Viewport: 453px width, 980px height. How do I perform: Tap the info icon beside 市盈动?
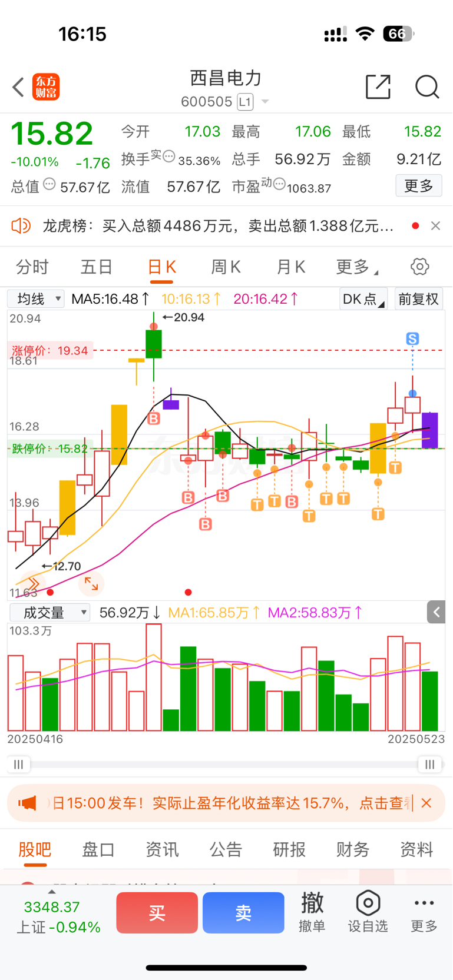coord(279,184)
